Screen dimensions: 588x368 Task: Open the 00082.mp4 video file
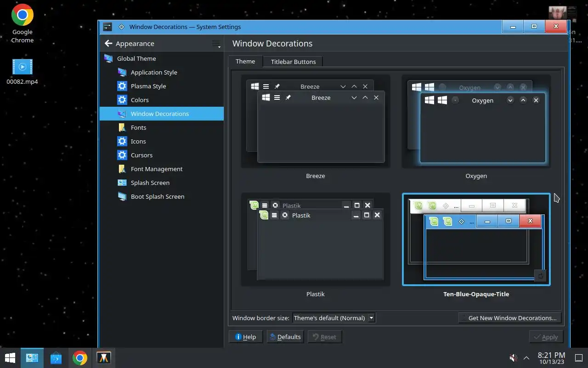pos(22,72)
